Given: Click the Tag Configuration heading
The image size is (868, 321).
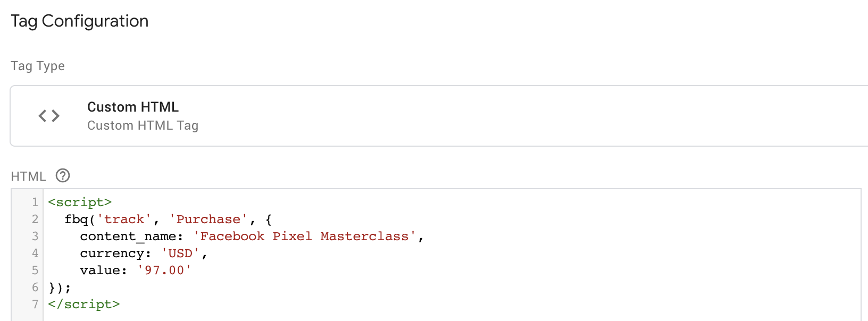Looking at the screenshot, I should [x=80, y=21].
